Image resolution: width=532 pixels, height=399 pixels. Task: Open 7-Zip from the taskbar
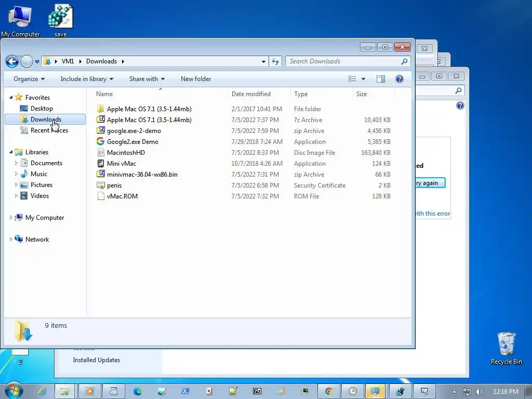(257, 391)
